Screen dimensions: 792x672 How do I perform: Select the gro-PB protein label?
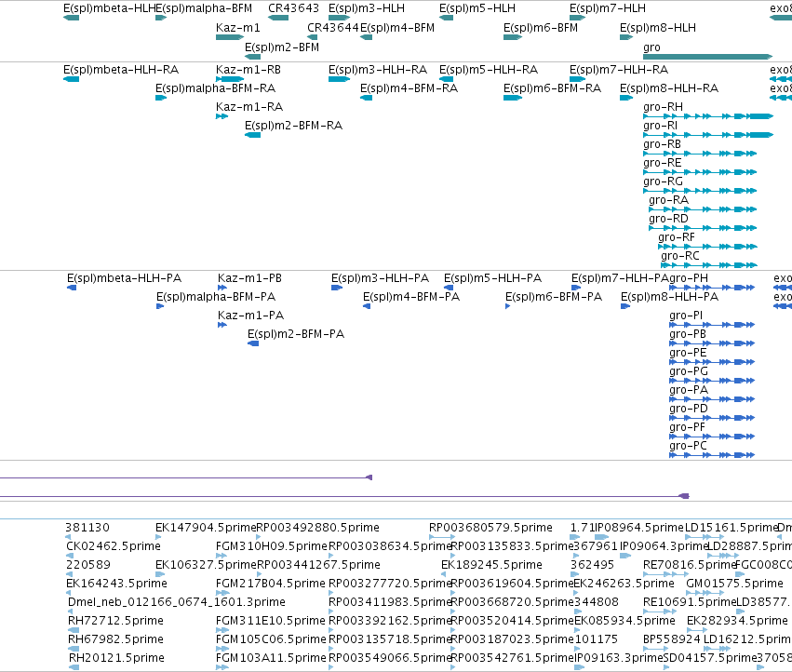(688, 334)
